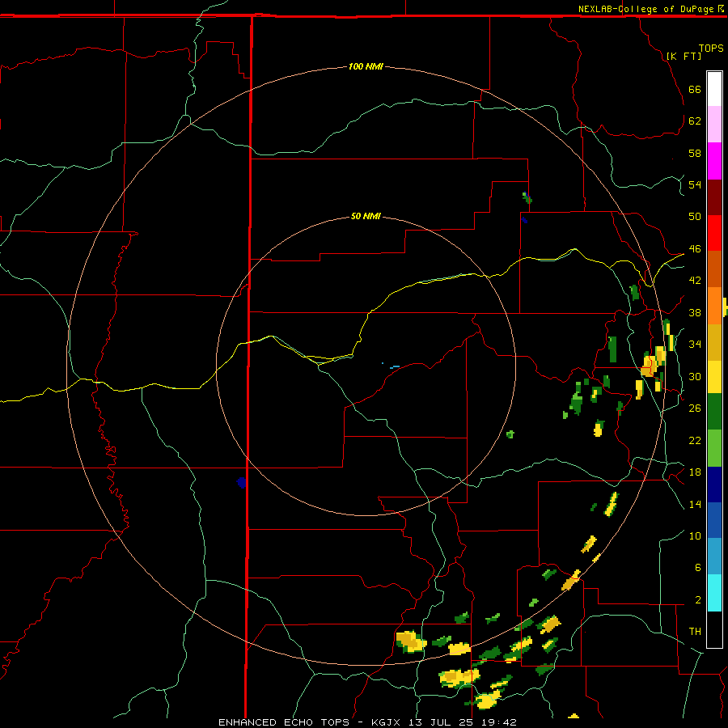The width and height of the screenshot is (728, 728).
Task: Select the magenta swatch in the legend
Action: tap(714, 161)
